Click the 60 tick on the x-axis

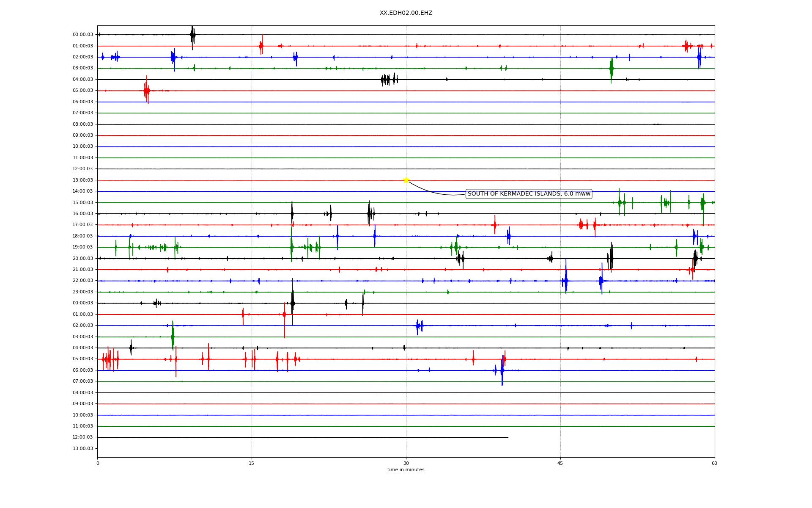pos(714,463)
